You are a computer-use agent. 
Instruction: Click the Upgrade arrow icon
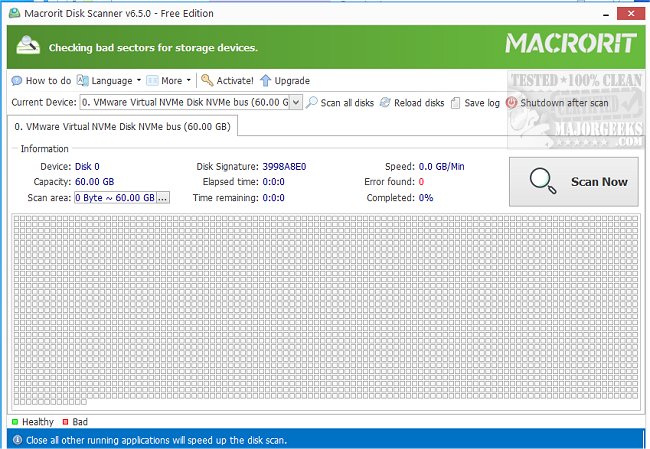click(x=266, y=81)
